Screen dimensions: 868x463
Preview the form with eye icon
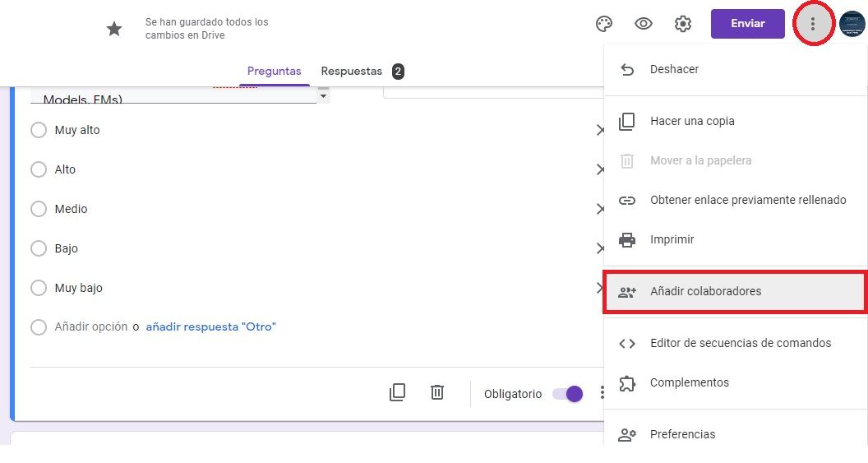644,24
